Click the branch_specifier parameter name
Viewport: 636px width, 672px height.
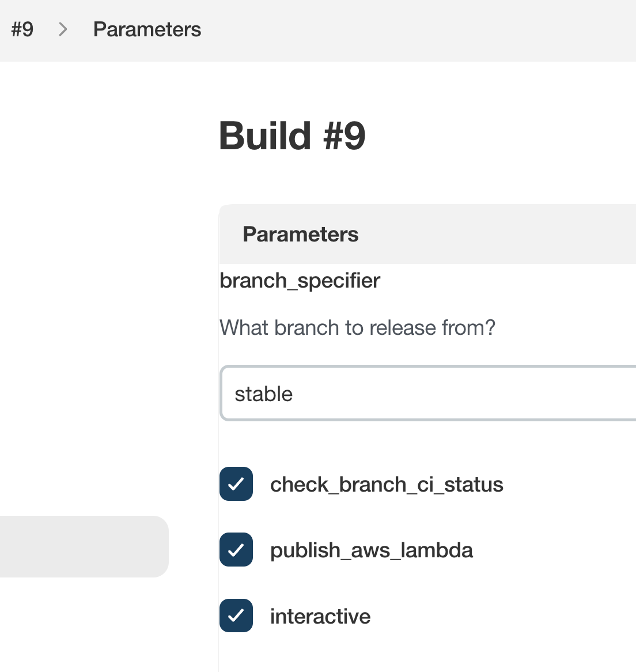pos(300,281)
